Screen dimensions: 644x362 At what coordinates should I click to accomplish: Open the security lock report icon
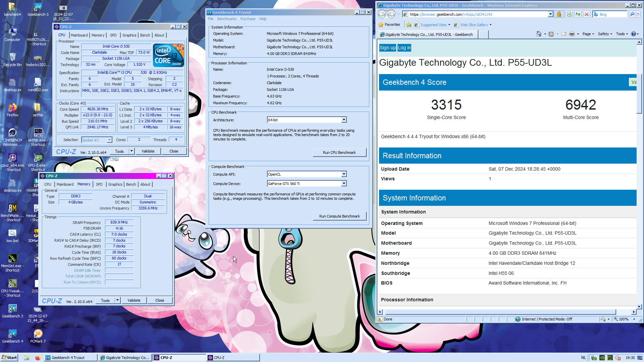[x=559, y=14]
